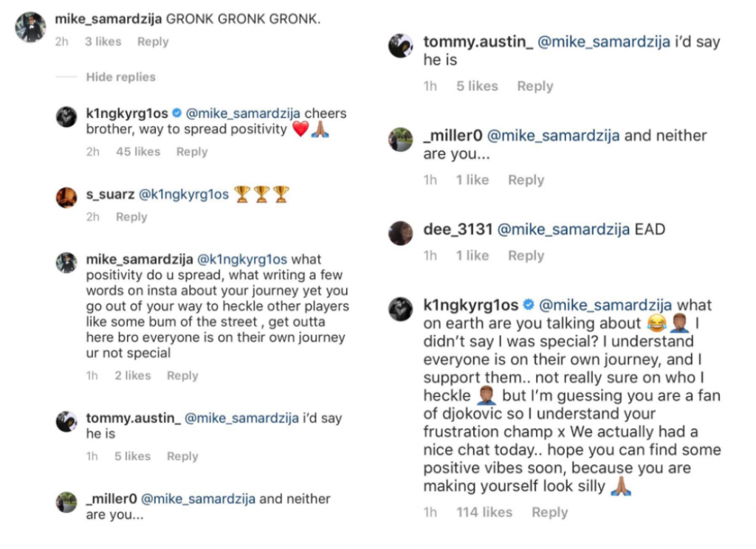The image size is (756, 549).
Task: Show the 3 likes on GRONK comment
Action: pyautogui.click(x=103, y=42)
